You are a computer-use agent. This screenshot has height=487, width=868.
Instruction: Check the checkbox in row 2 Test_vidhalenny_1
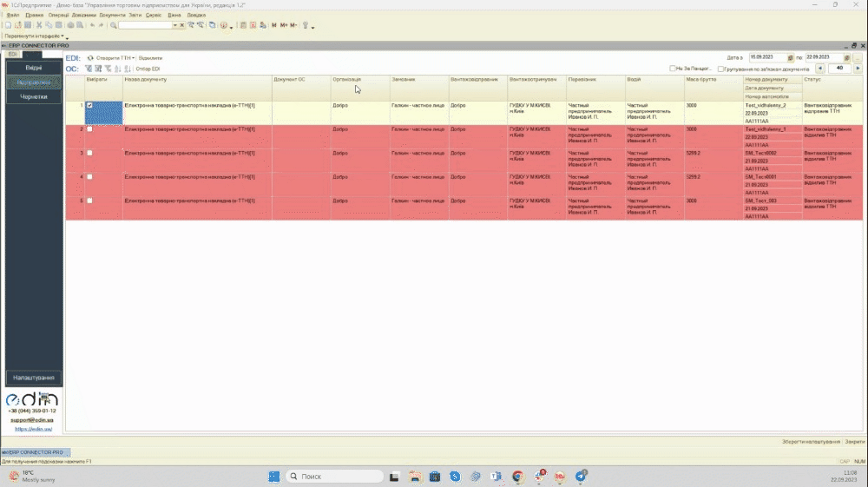pyautogui.click(x=89, y=129)
